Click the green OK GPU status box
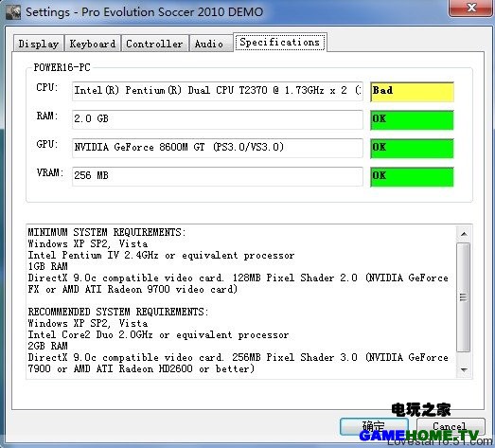495x448 pixels. 412,148
